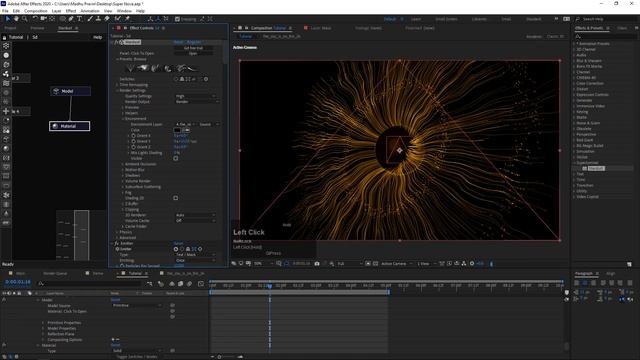640x360 pixels.
Task: Toggle the transparency grid in viewer
Action: pos(376,264)
